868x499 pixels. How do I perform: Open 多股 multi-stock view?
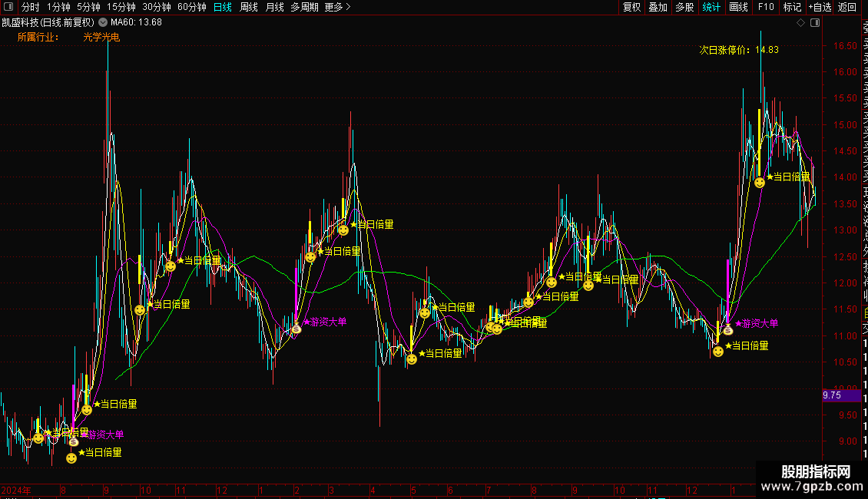pyautogui.click(x=684, y=7)
